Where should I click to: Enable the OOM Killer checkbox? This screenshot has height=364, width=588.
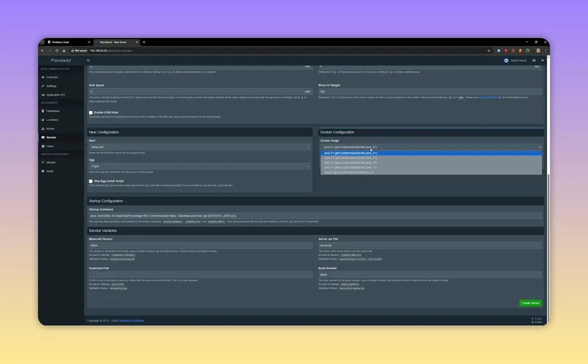coord(91,113)
